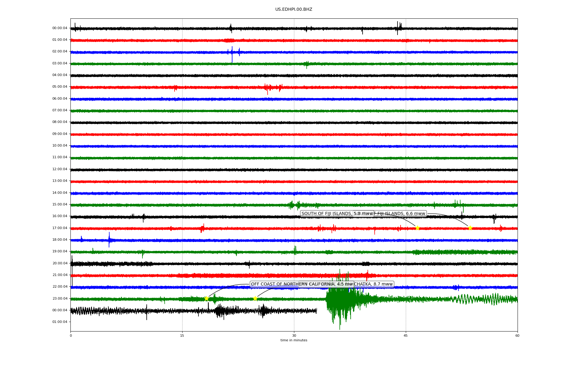588x368 pixels.
Task: Click the SOUTH OF FIJI ISLANDS 5.8 mww annotation
Action: [x=337, y=214]
